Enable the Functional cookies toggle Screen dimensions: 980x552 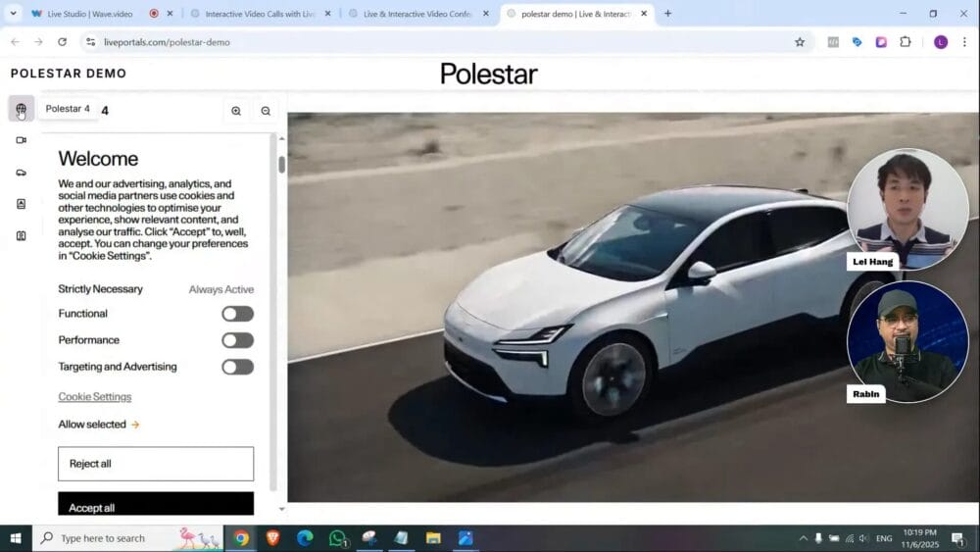point(237,314)
